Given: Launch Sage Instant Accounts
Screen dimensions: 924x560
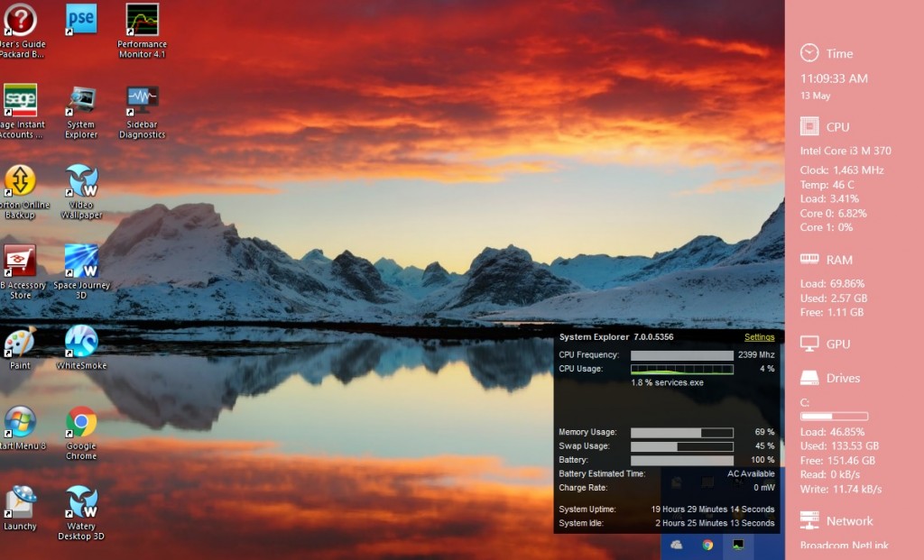Looking at the screenshot, I should tap(20, 102).
